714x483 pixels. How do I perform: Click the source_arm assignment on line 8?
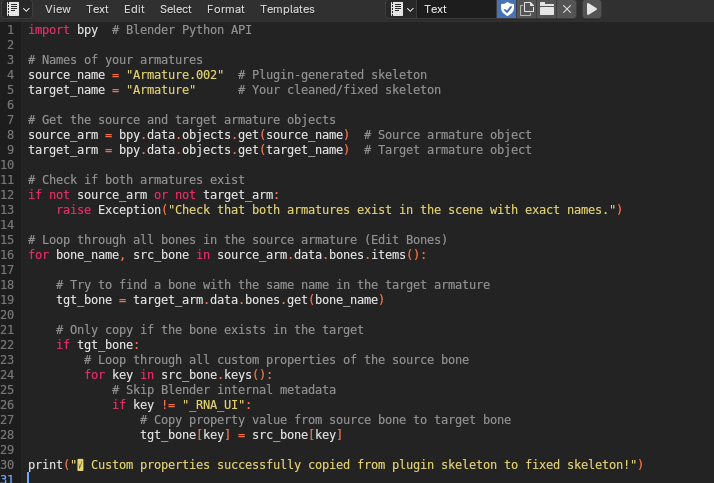click(x=189, y=135)
